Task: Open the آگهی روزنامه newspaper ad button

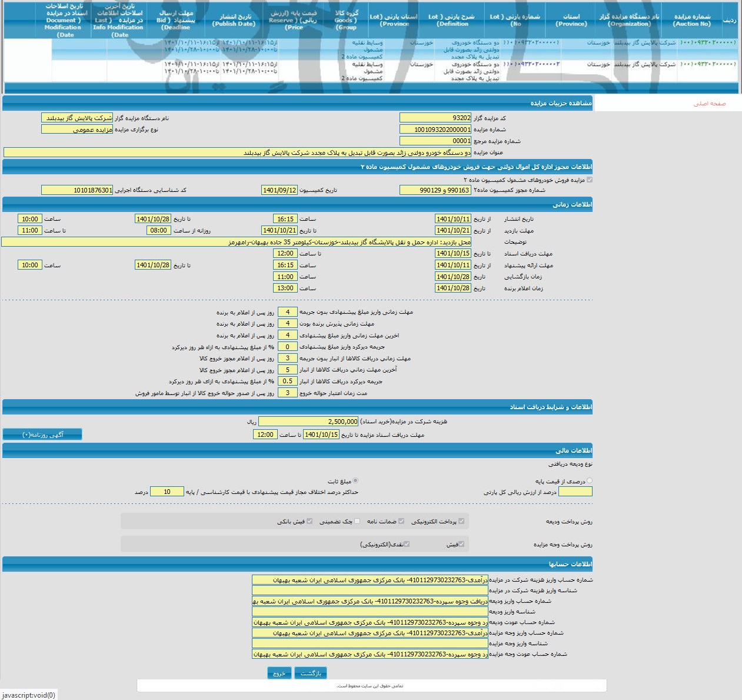Action: click(42, 434)
